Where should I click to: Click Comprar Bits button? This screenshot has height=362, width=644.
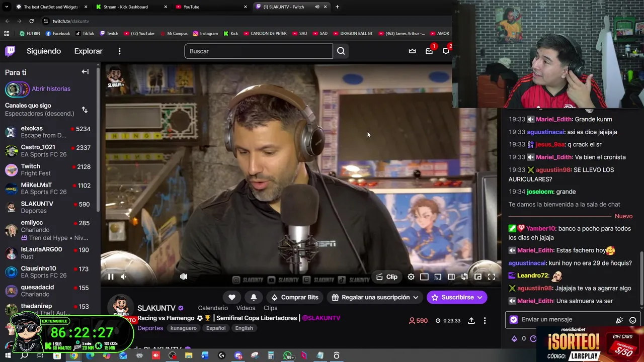tap(294, 297)
